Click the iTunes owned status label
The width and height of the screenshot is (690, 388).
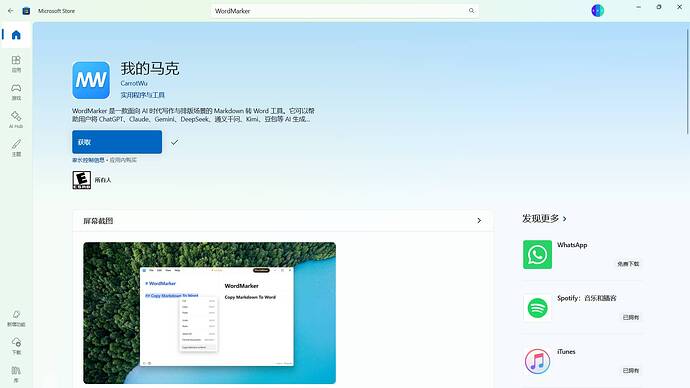631,370
